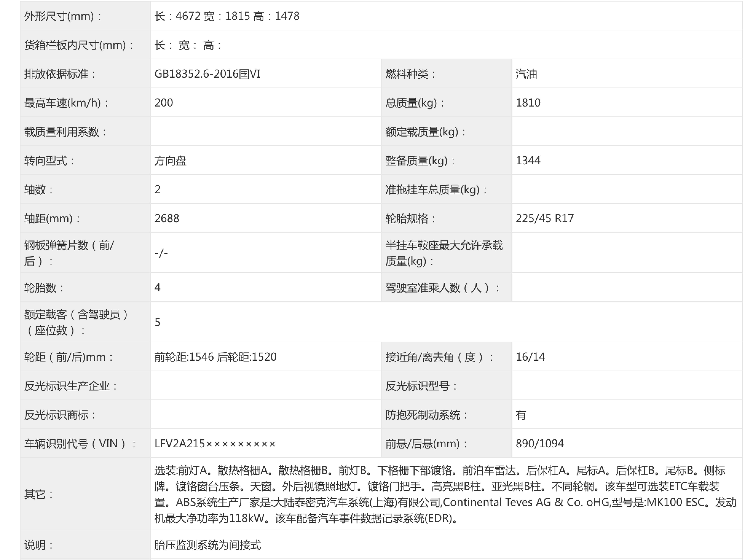Image resolution: width=753 pixels, height=560 pixels.
Task: Select the label 前悬/后悬(mm)
Action: pos(426,443)
